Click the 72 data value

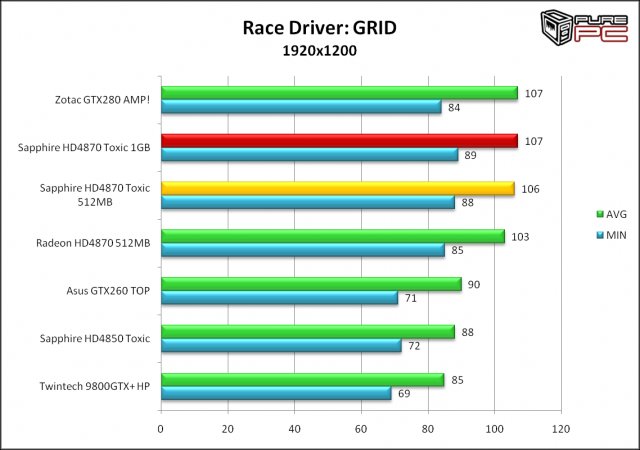[414, 346]
